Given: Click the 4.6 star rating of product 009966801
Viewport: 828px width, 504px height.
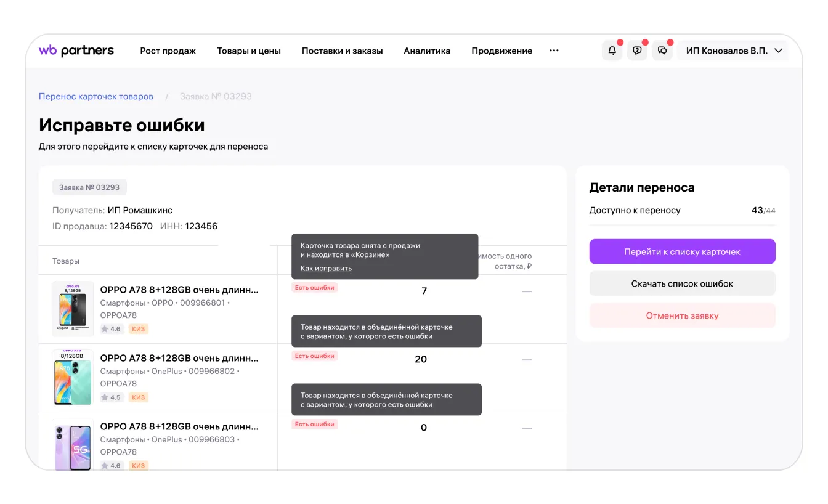Looking at the screenshot, I should coord(112,329).
